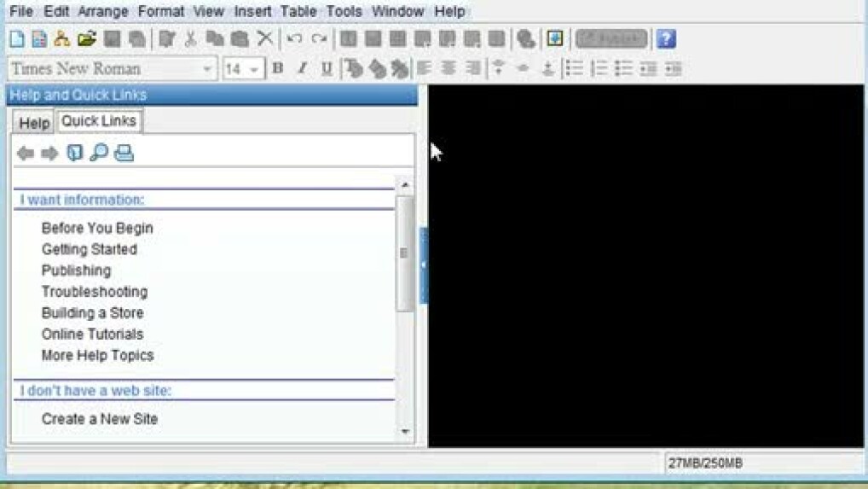This screenshot has height=489, width=868.
Task: Open the font size 14 dropdown
Action: [254, 69]
